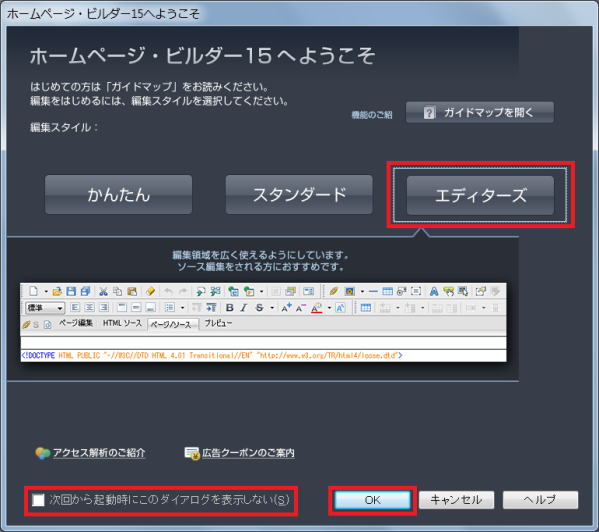Click the キャンセル button
599x532 pixels.
457,500
